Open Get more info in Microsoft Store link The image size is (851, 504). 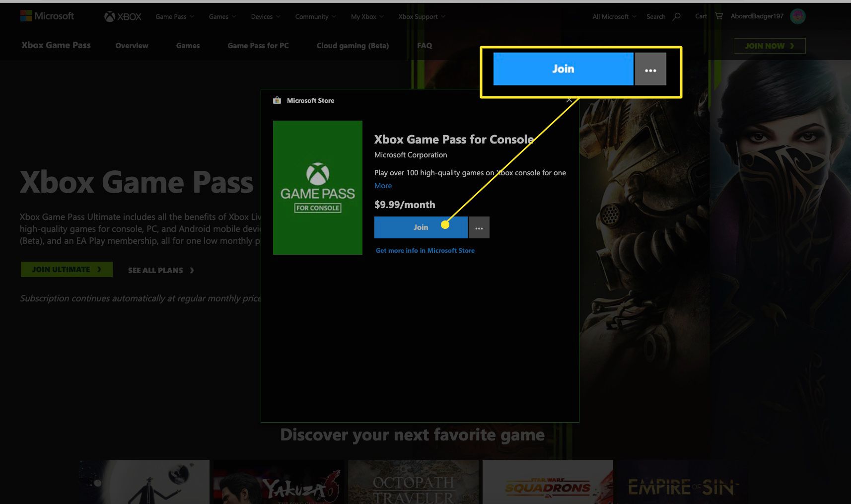tap(425, 251)
